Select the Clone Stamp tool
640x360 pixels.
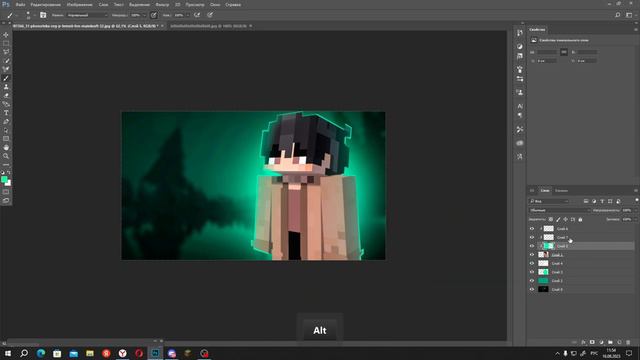coord(6,87)
